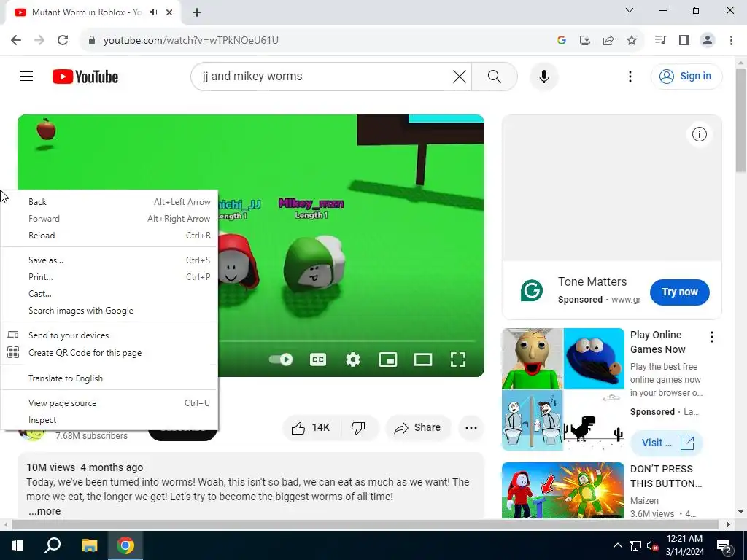Screen dimensions: 747x560
Task: Click share page icon in address bar
Action: coord(608,40)
